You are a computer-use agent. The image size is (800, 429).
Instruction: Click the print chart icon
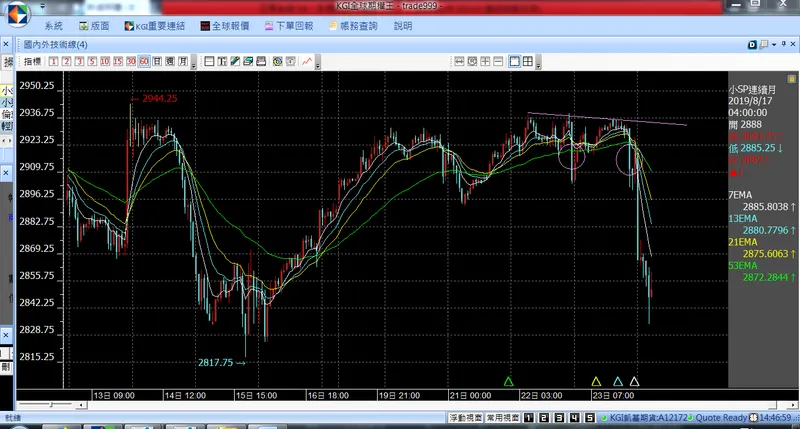pos(261,62)
